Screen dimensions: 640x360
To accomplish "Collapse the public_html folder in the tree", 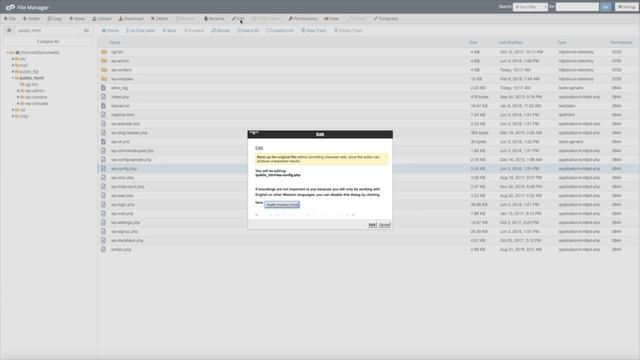I will (x=13, y=78).
